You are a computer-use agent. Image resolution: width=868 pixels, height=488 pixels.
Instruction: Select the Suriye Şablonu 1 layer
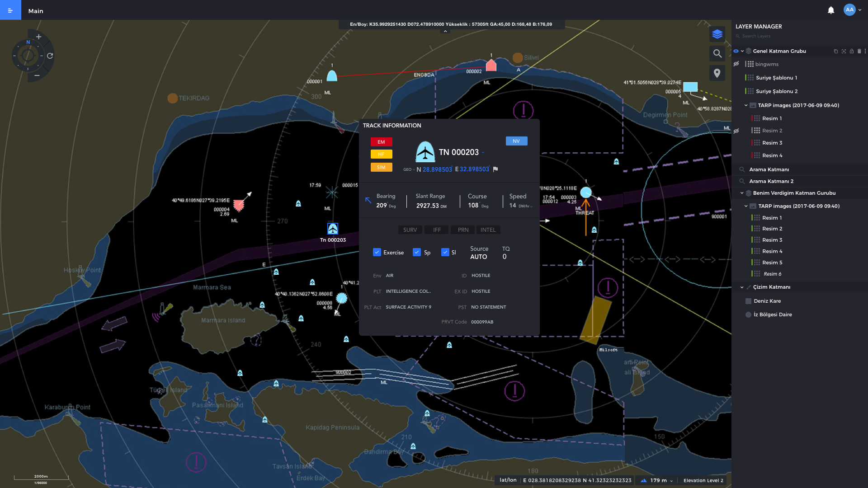coord(776,78)
